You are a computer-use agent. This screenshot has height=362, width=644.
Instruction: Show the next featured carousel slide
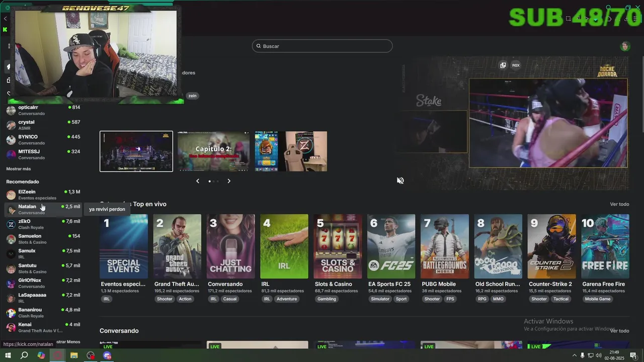229,181
